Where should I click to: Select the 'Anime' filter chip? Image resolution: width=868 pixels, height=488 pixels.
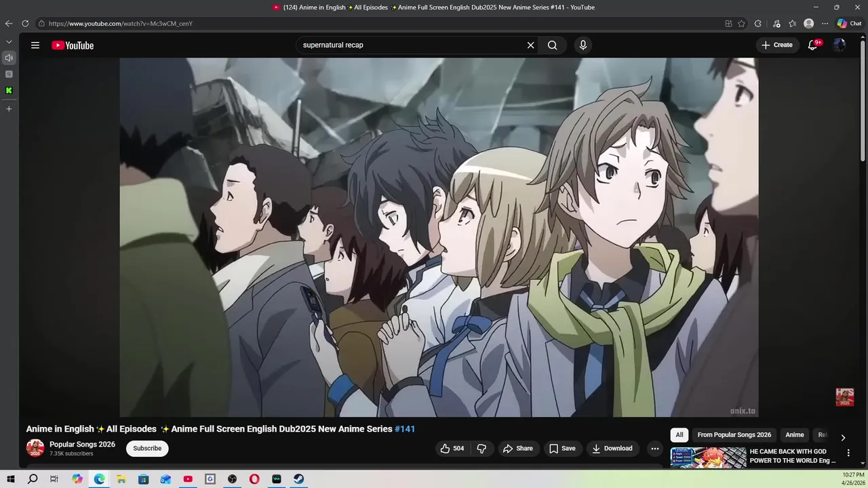pyautogui.click(x=795, y=435)
